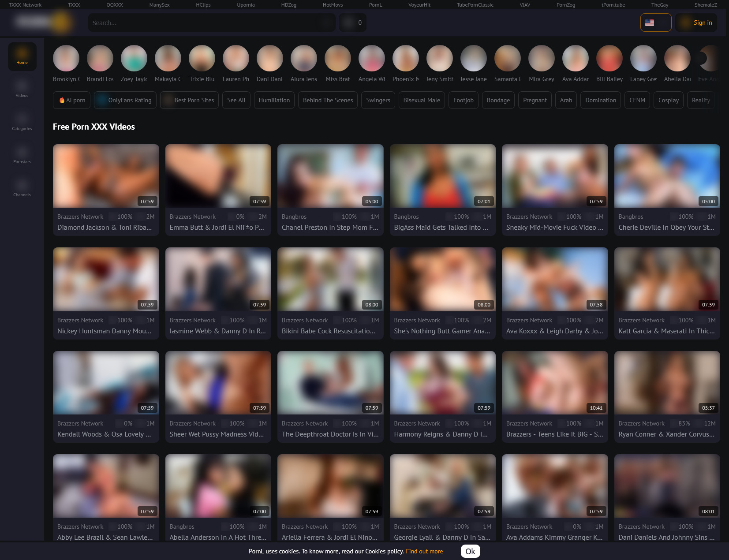Open the Find out more cookies link
The width and height of the screenshot is (729, 560).
click(424, 551)
